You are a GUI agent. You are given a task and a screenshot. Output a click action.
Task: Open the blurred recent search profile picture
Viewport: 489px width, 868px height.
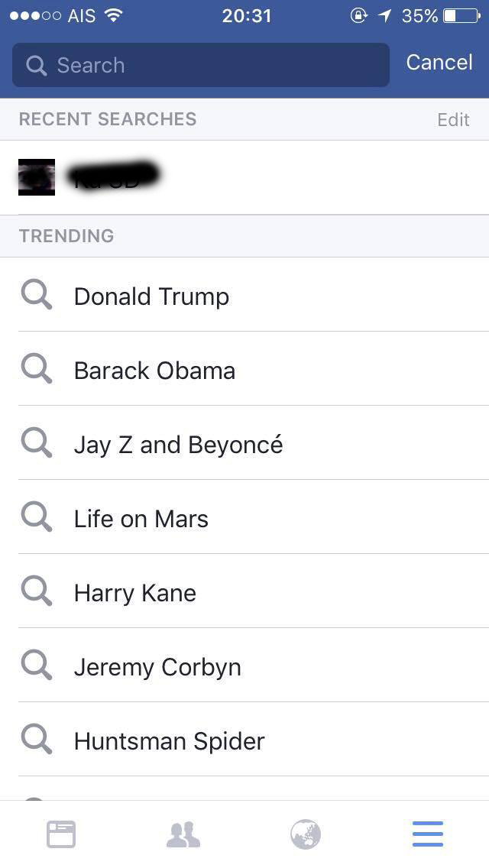click(37, 177)
